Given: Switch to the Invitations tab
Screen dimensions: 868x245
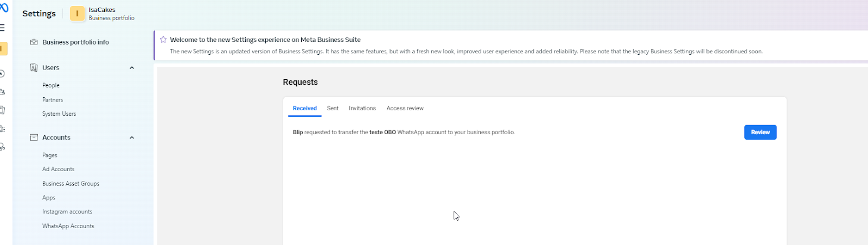Looking at the screenshot, I should [x=362, y=108].
